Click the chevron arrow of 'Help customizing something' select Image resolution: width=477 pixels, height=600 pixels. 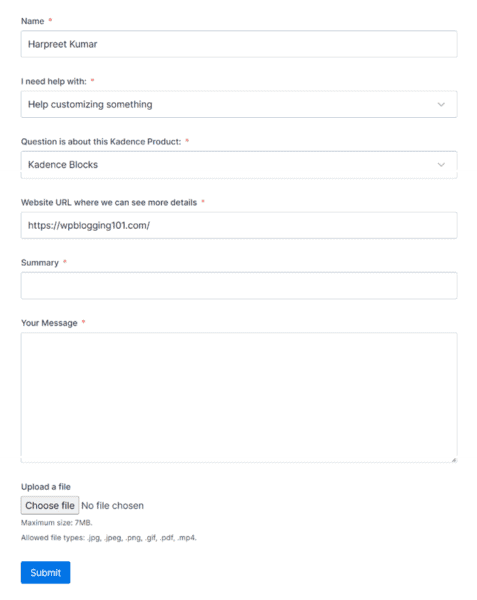441,104
